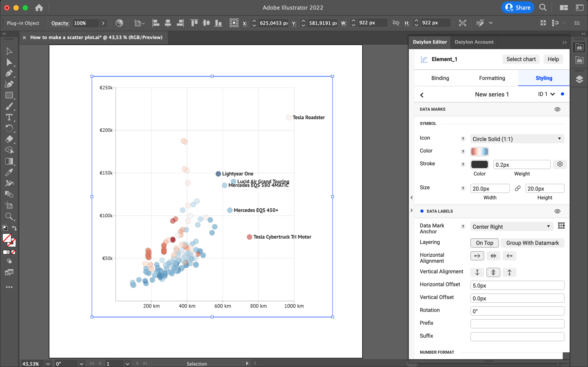Choose the Rectangle tool
The width and height of the screenshot is (588, 367).
coord(9,95)
